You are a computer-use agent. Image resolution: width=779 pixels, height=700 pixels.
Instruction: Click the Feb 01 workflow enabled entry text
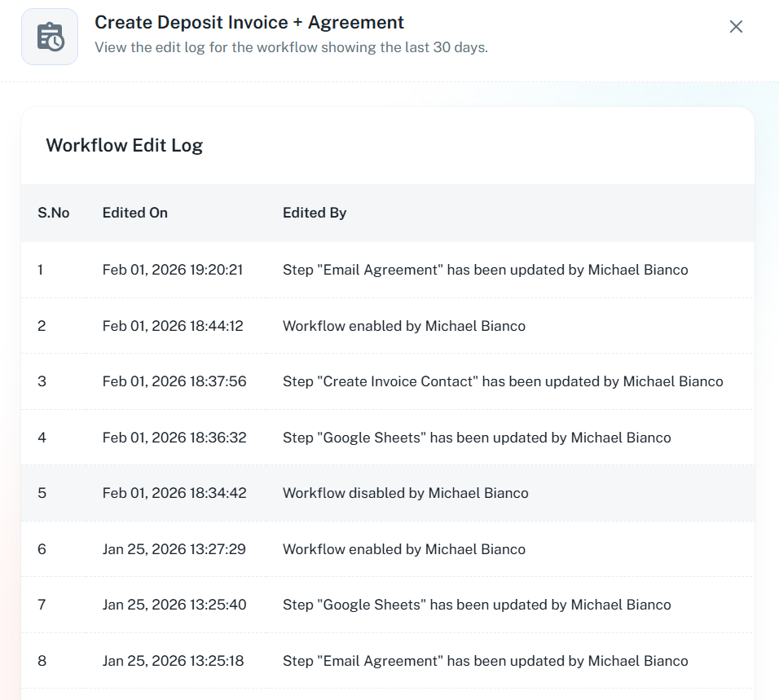403,326
